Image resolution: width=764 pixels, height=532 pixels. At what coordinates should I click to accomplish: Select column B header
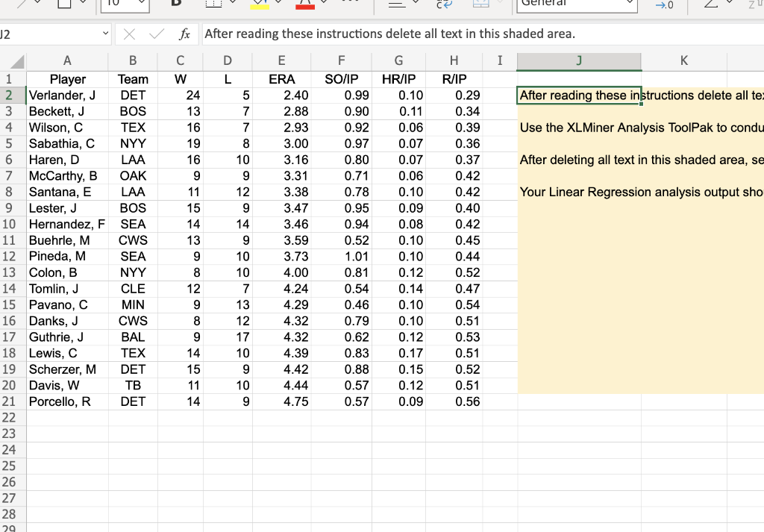point(133,61)
